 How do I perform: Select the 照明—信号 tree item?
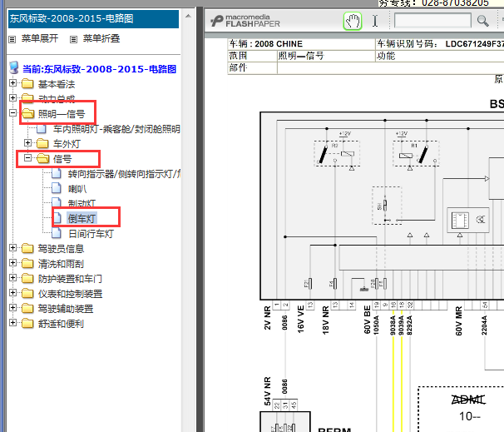62,114
